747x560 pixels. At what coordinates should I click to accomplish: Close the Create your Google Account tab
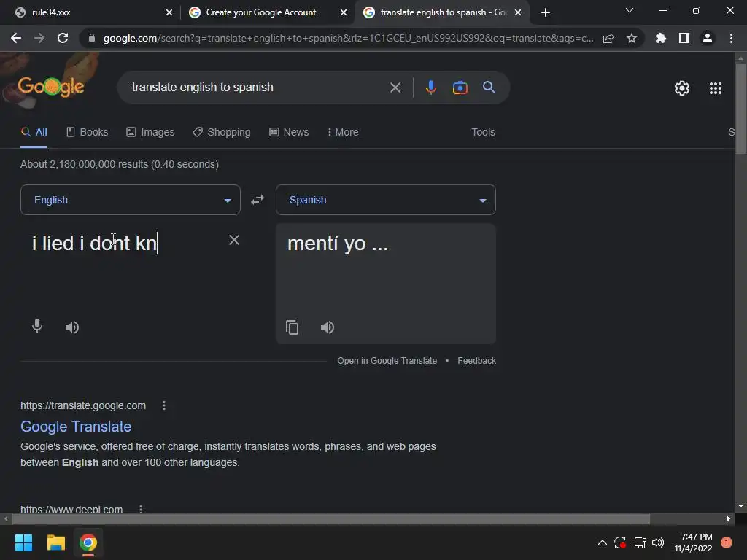(x=344, y=12)
